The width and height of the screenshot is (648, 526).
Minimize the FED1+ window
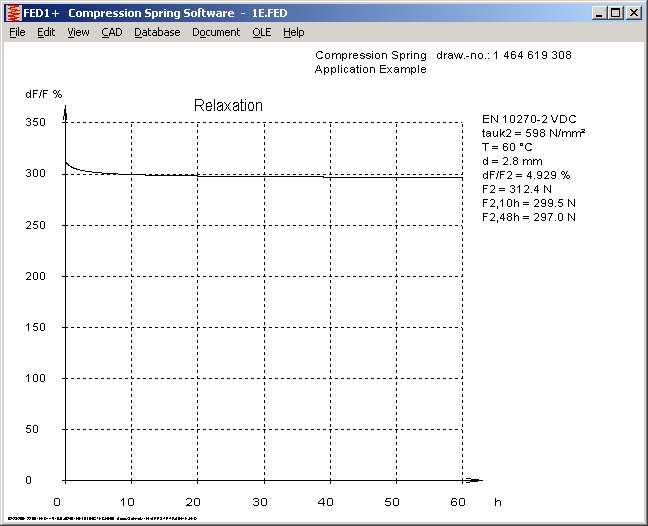[x=599, y=13]
